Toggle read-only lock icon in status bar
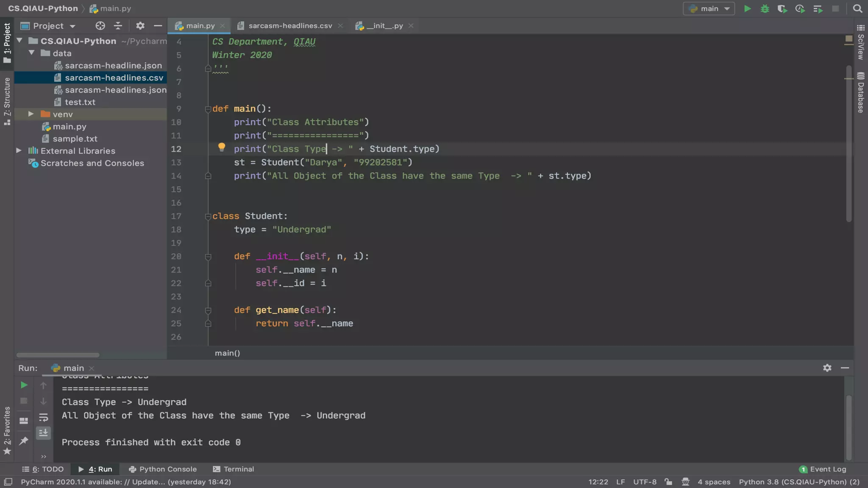Viewport: 868px width, 488px height. coord(668,482)
